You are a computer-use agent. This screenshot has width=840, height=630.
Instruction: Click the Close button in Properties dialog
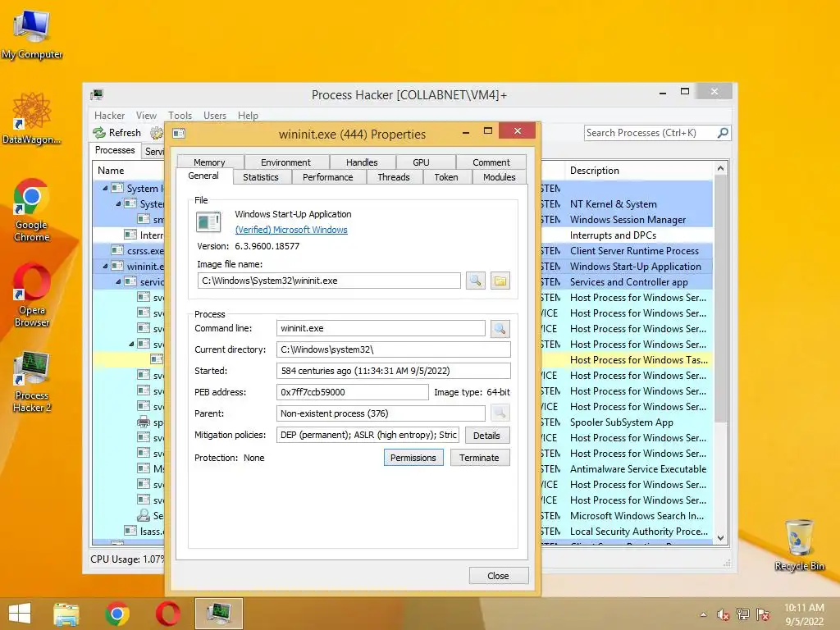coord(498,575)
